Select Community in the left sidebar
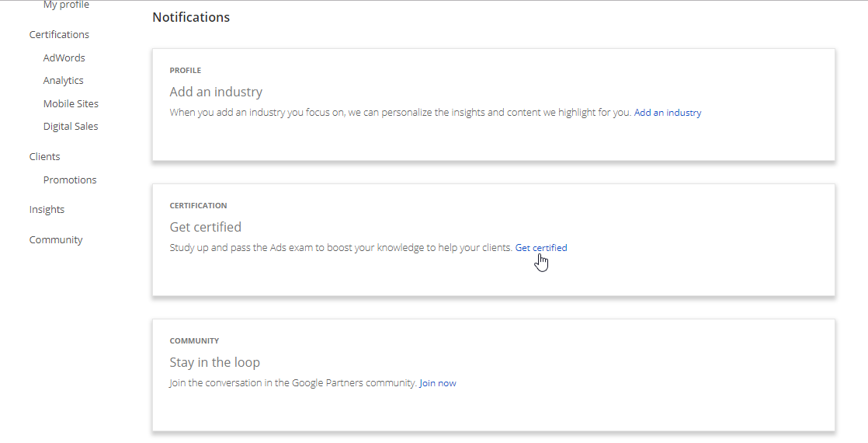Image resolution: width=868 pixels, height=443 pixels. pos(56,239)
